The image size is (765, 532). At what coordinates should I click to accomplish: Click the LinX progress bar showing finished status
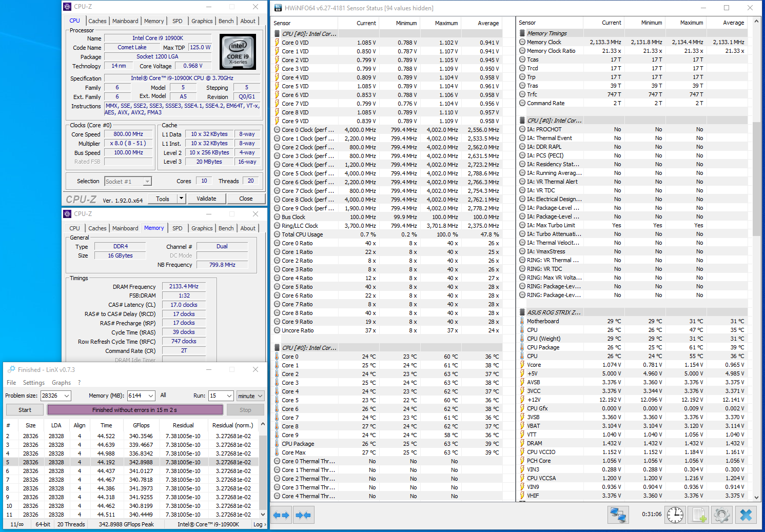pos(135,410)
